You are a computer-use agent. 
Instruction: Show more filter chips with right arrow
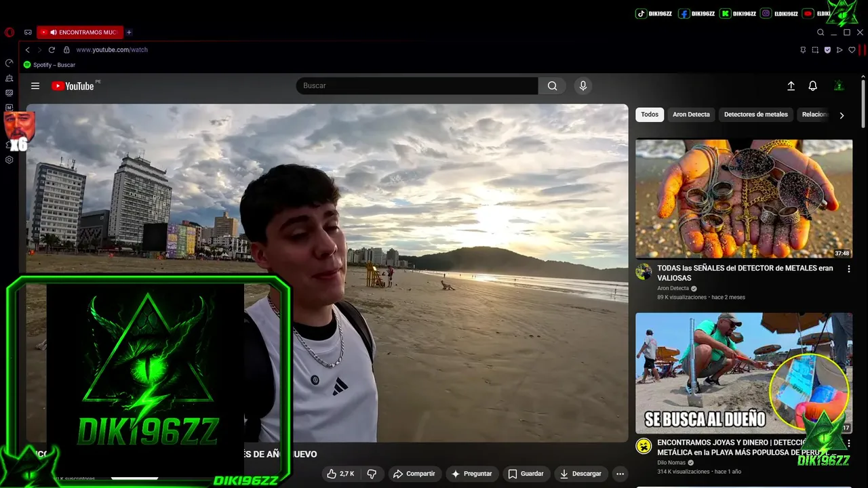pos(842,115)
